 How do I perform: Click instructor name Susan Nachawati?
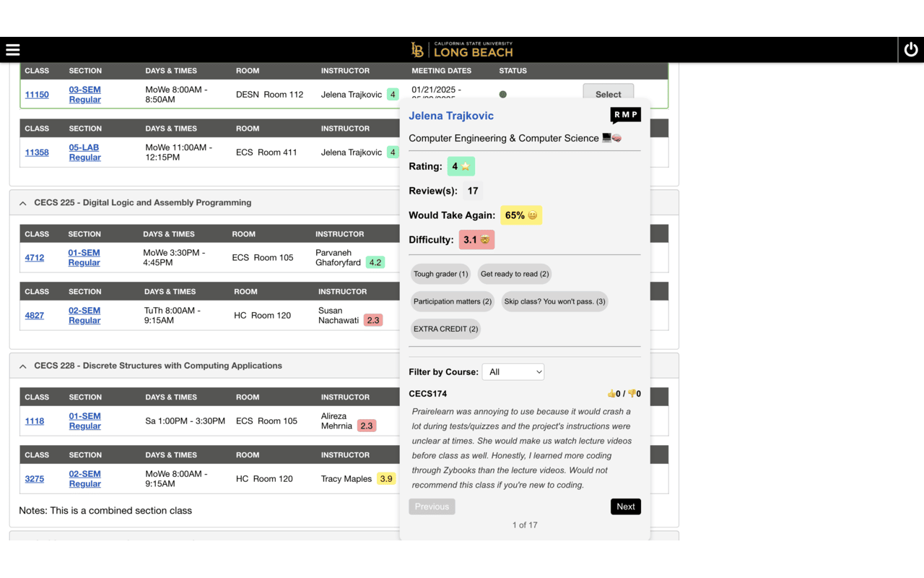click(x=339, y=316)
